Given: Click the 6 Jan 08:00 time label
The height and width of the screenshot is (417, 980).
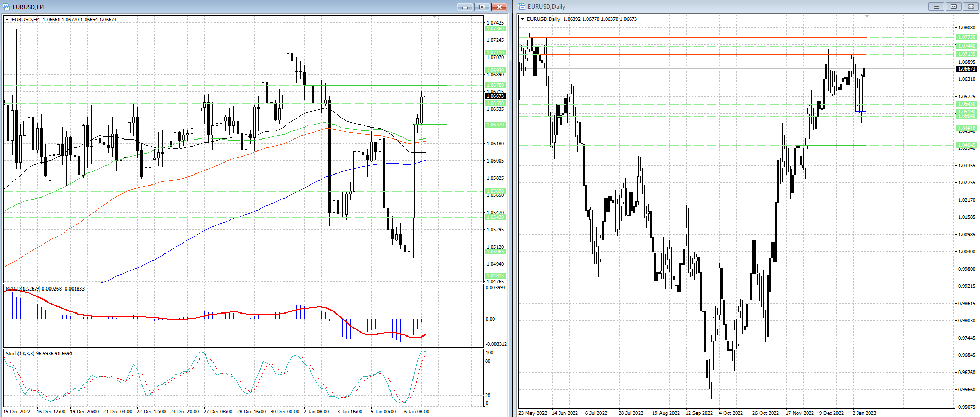Looking at the screenshot, I should point(417,412).
